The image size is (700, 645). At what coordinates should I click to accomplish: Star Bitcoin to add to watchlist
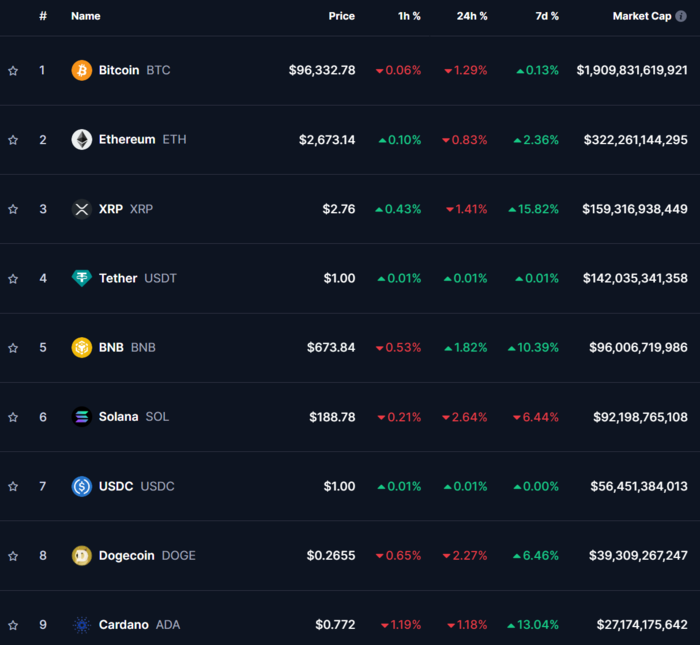(13, 71)
